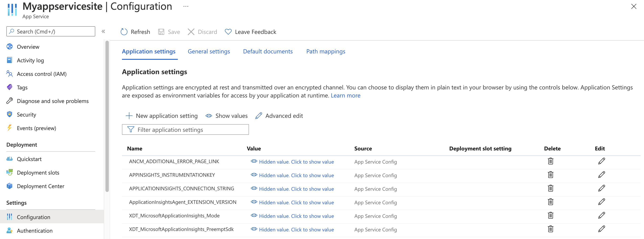This screenshot has height=239, width=644.
Task: Click the Learn more hyperlink
Action: coord(345,95)
